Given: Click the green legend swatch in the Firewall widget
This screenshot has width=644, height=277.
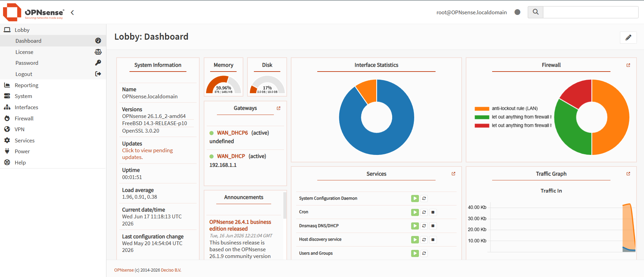Looking at the screenshot, I should (x=482, y=117).
